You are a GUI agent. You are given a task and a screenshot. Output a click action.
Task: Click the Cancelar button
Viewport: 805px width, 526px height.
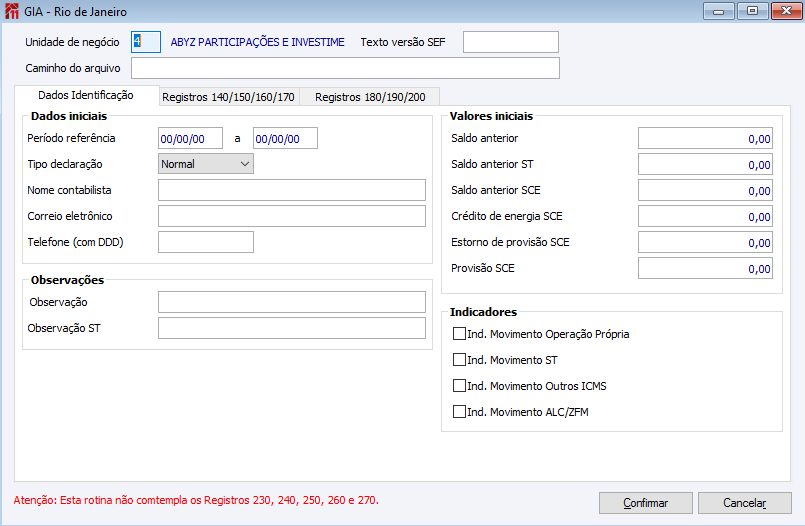click(x=744, y=503)
